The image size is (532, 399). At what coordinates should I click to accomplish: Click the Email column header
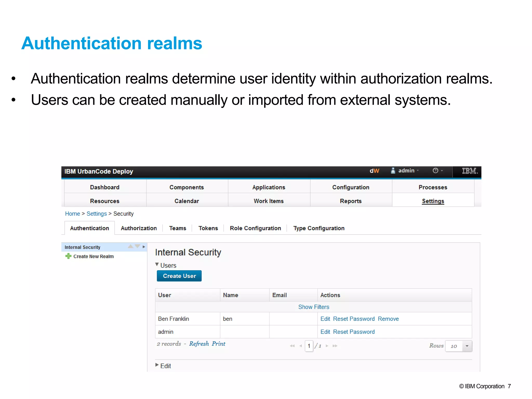pos(294,295)
